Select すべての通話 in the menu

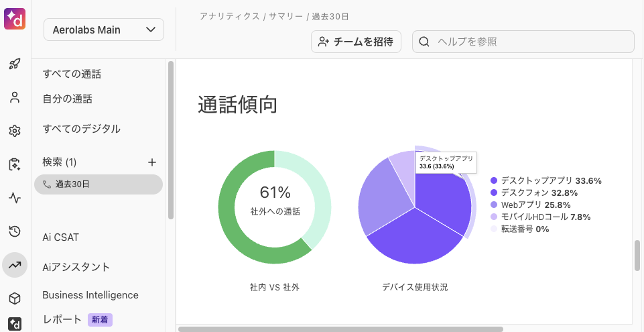72,74
